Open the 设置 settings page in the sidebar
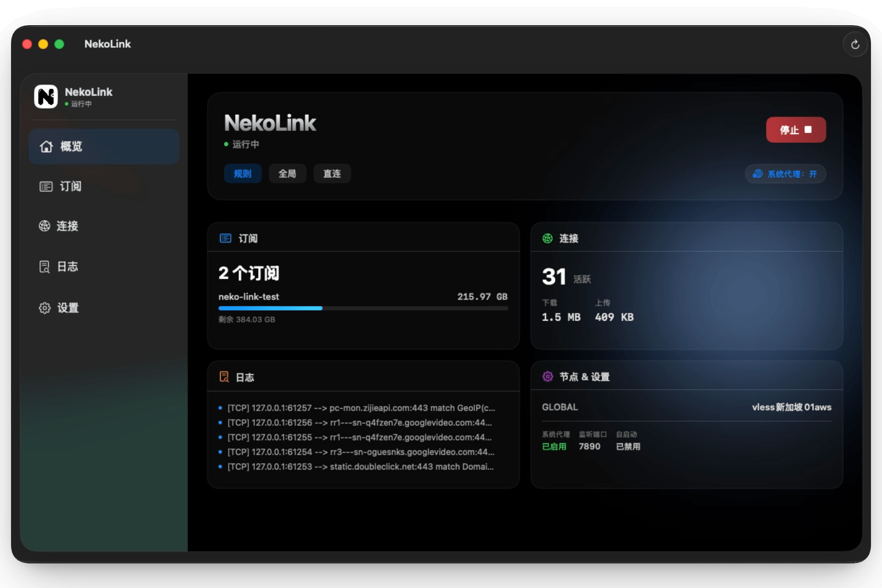The image size is (882, 588). coord(104,308)
